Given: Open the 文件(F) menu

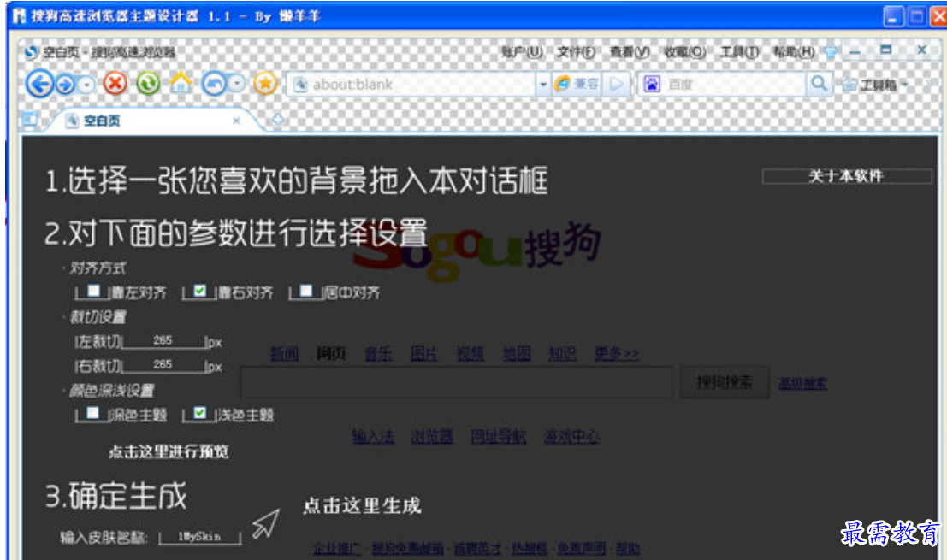Looking at the screenshot, I should 576,52.
